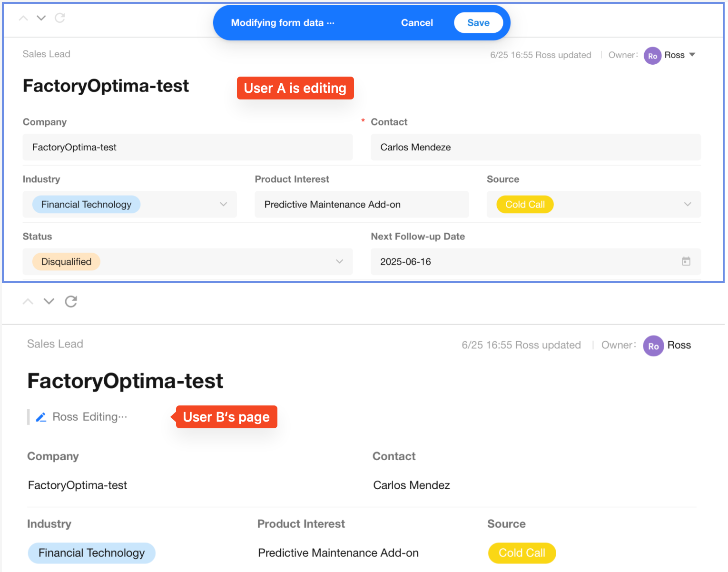Click the refresh icon in the upper editing panel
The height and width of the screenshot is (572, 728).
(x=60, y=18)
